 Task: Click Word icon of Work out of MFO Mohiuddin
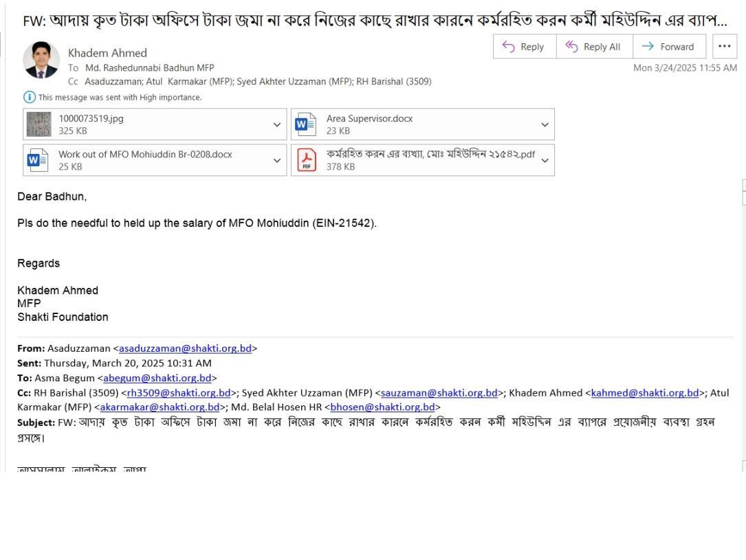click(x=38, y=160)
